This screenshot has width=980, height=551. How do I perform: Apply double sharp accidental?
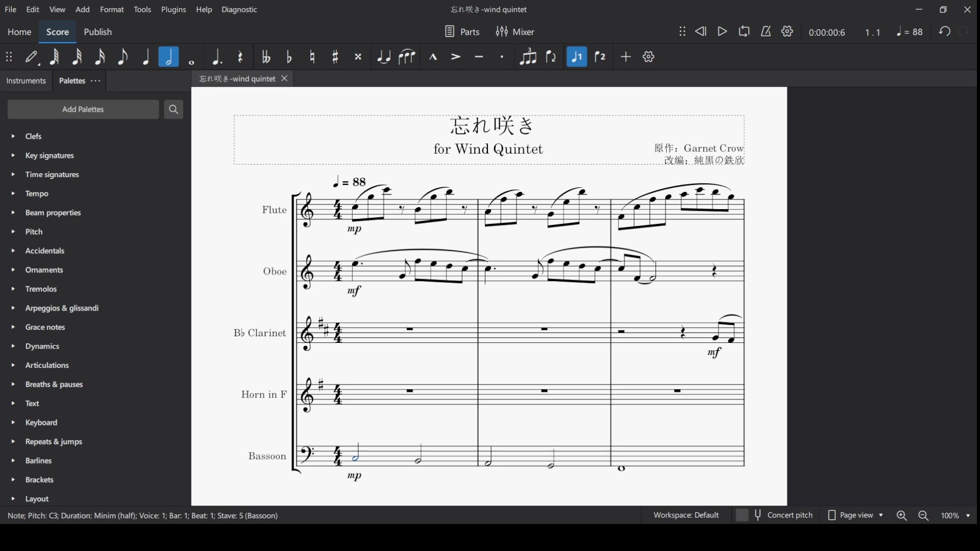[x=358, y=57]
